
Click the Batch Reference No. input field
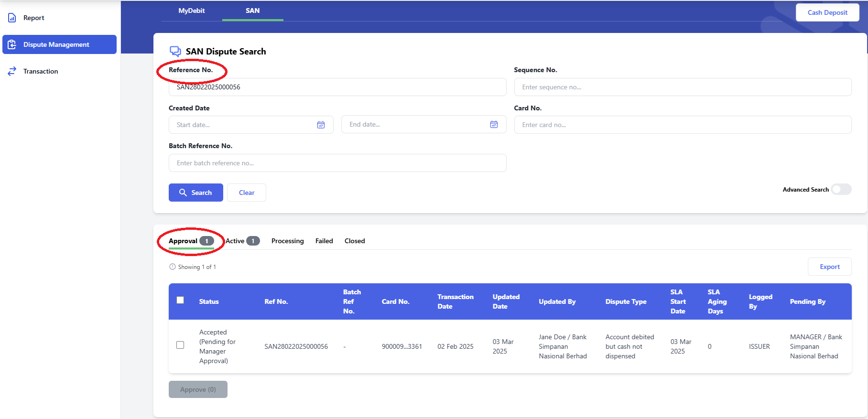(337, 163)
